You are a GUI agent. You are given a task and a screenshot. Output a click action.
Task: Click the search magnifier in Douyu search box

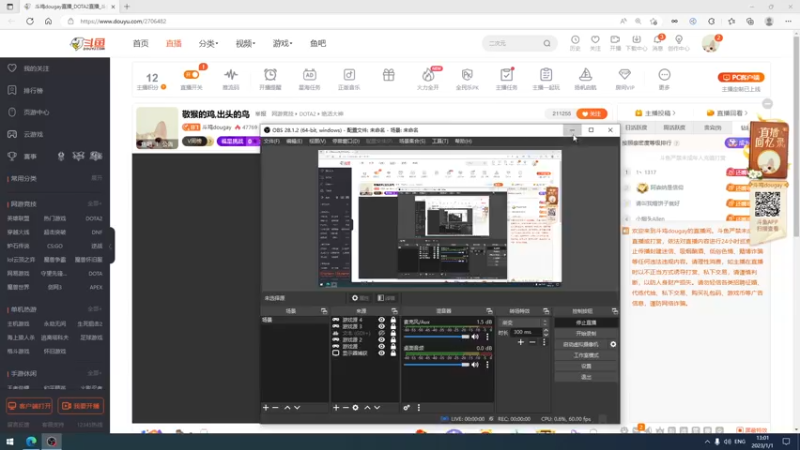pos(547,43)
